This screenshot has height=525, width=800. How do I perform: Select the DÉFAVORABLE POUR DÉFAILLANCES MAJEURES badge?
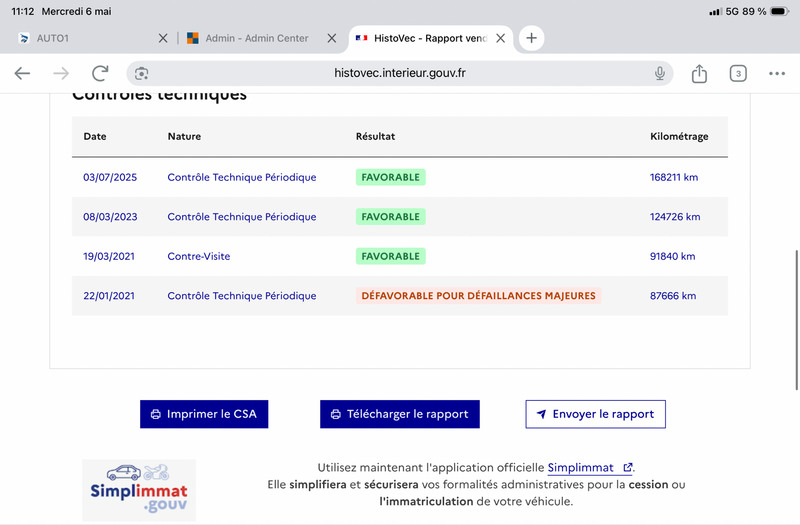[479, 296]
